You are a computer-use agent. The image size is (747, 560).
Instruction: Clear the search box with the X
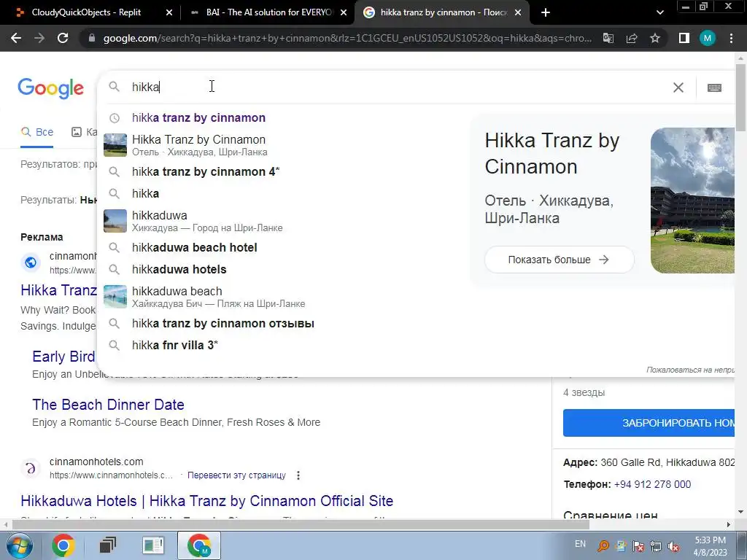click(678, 87)
